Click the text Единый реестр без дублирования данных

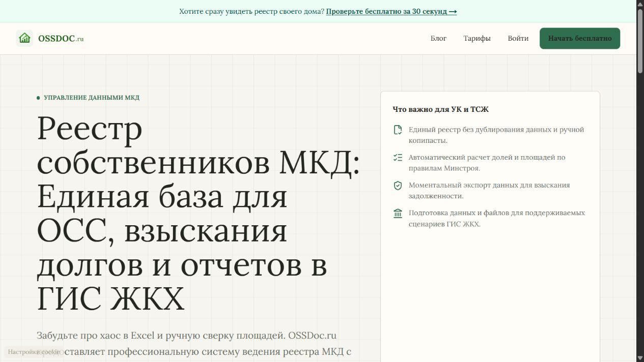click(496, 135)
